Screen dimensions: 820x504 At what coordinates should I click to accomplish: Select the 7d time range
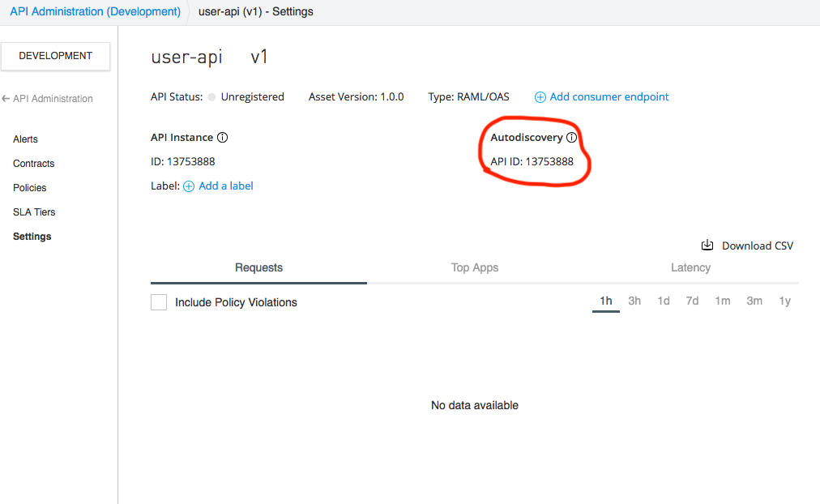692,301
